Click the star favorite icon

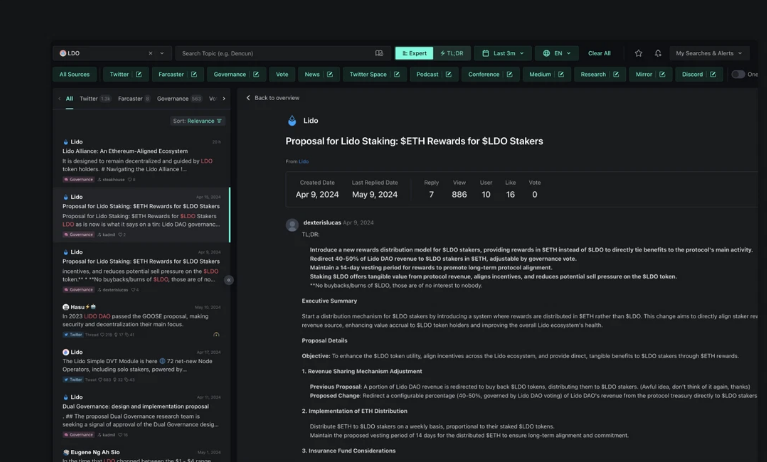[638, 53]
